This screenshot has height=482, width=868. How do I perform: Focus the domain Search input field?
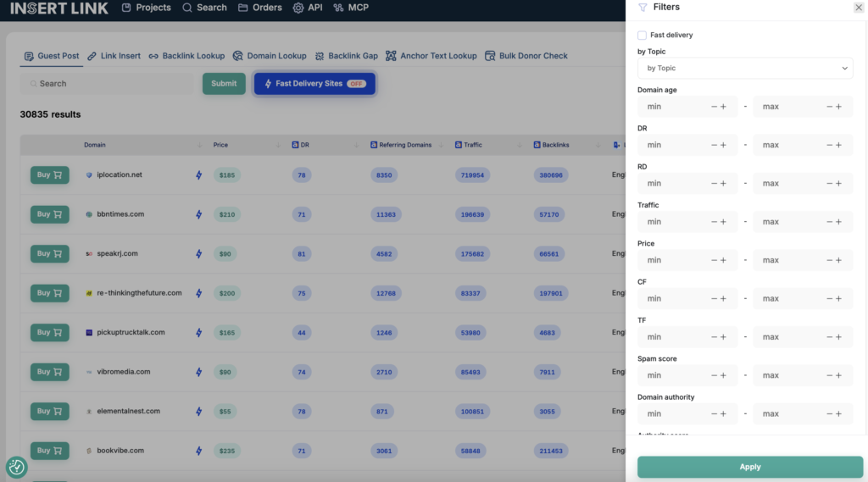[x=108, y=84]
